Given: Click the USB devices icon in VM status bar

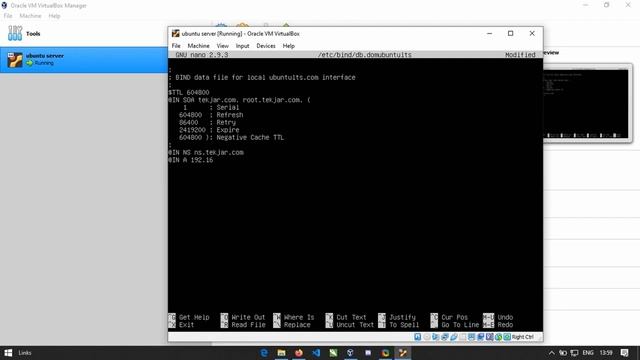Looking at the screenshot, I should click(454, 337).
